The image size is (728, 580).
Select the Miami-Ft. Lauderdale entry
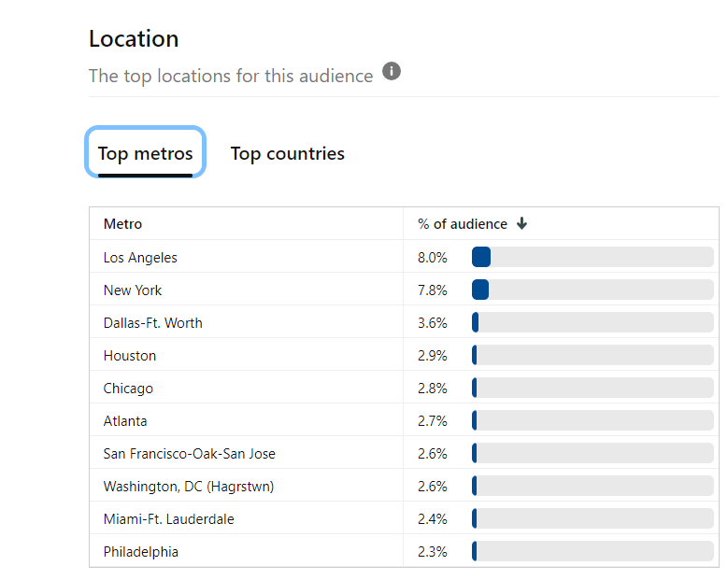[168, 519]
